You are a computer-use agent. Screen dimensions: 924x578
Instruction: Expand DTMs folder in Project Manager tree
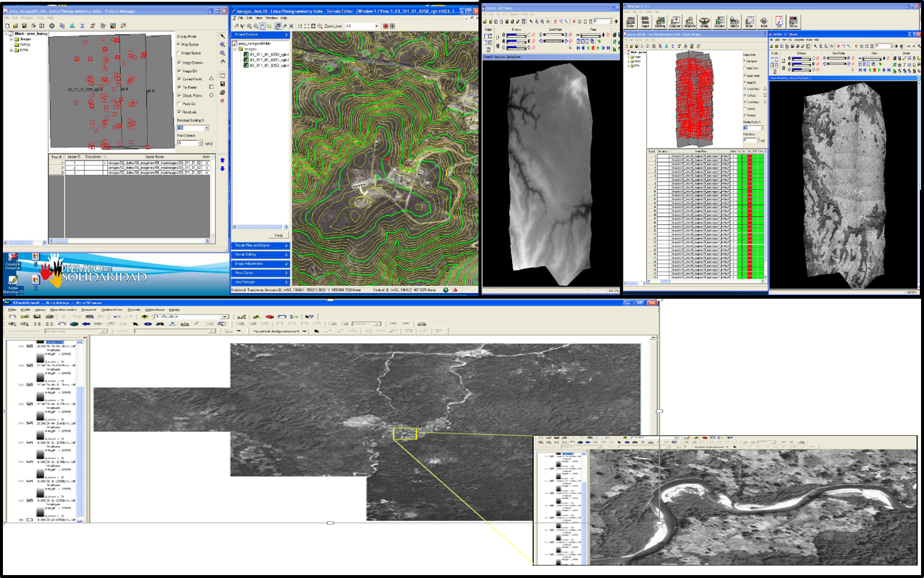pos(11,50)
